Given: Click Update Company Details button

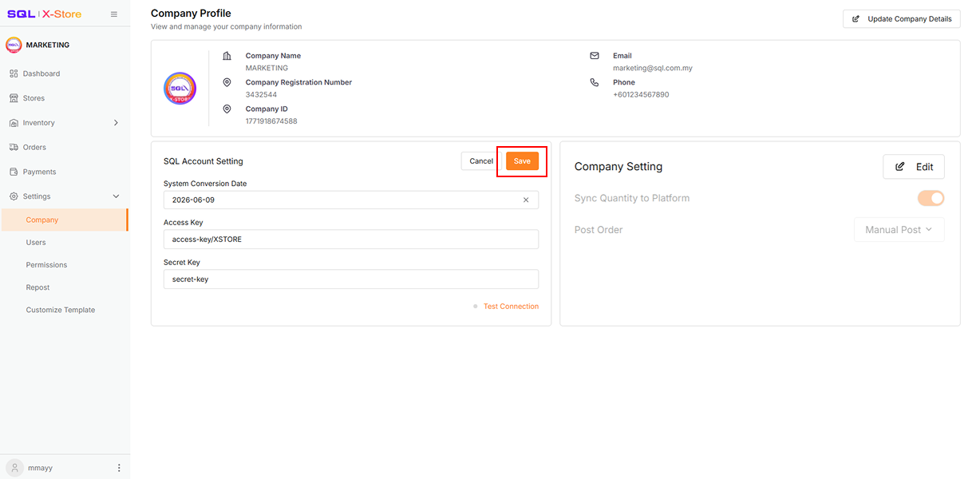Looking at the screenshot, I should coord(901,18).
